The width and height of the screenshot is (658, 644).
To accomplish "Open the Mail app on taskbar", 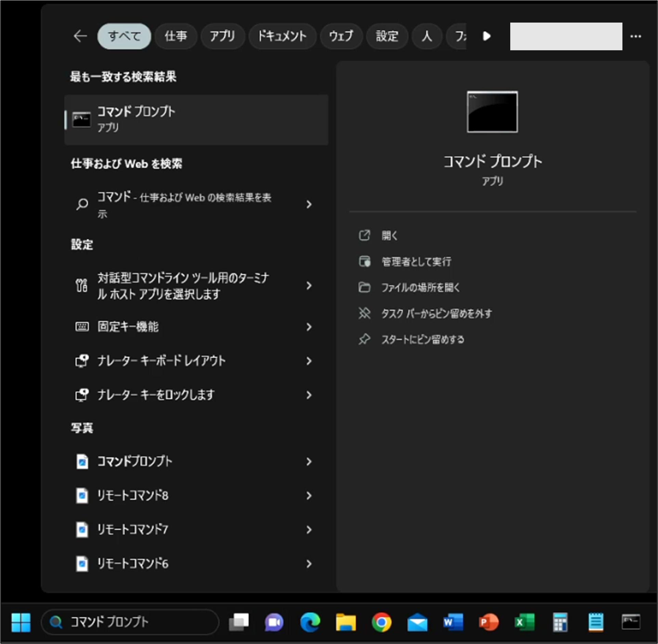I will [417, 622].
